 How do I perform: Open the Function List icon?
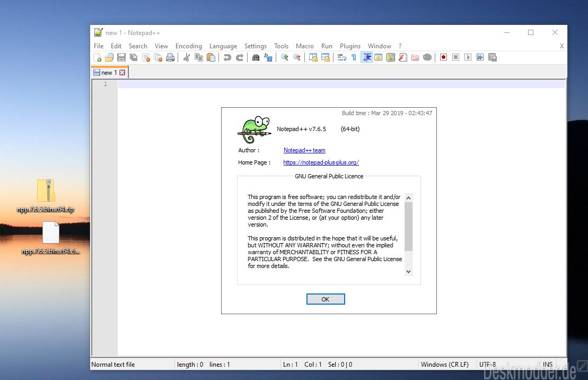pyautogui.click(x=403, y=57)
